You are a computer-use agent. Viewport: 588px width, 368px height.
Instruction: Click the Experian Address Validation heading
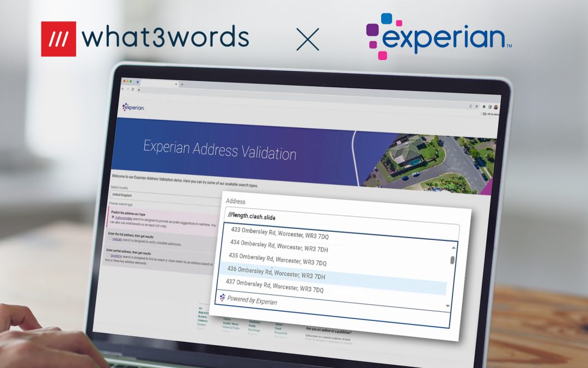click(x=220, y=150)
